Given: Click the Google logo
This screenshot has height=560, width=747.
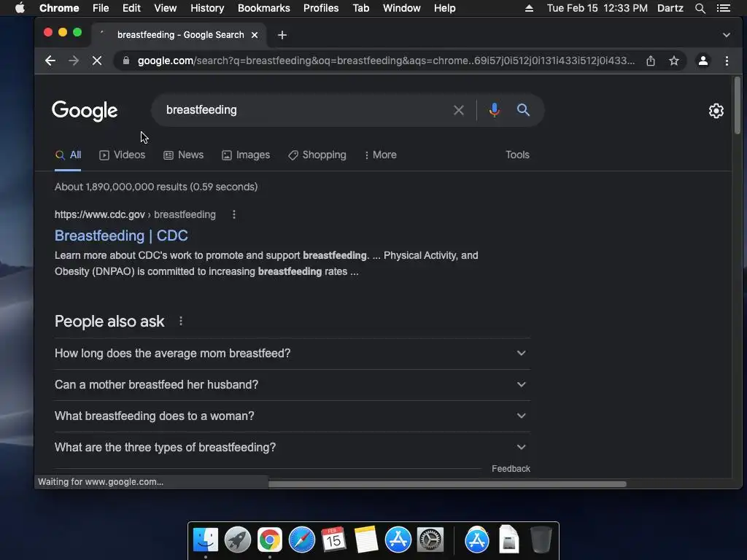Looking at the screenshot, I should pyautogui.click(x=85, y=111).
